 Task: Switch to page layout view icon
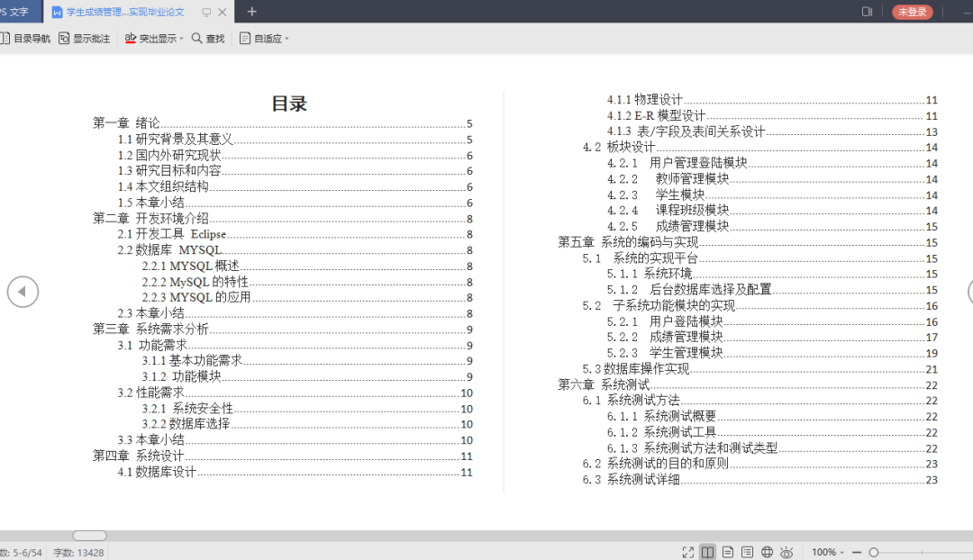(x=728, y=552)
